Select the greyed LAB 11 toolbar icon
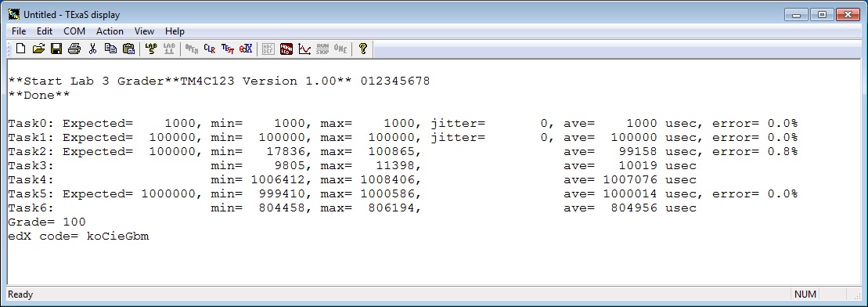868x307 pixels. tap(169, 49)
